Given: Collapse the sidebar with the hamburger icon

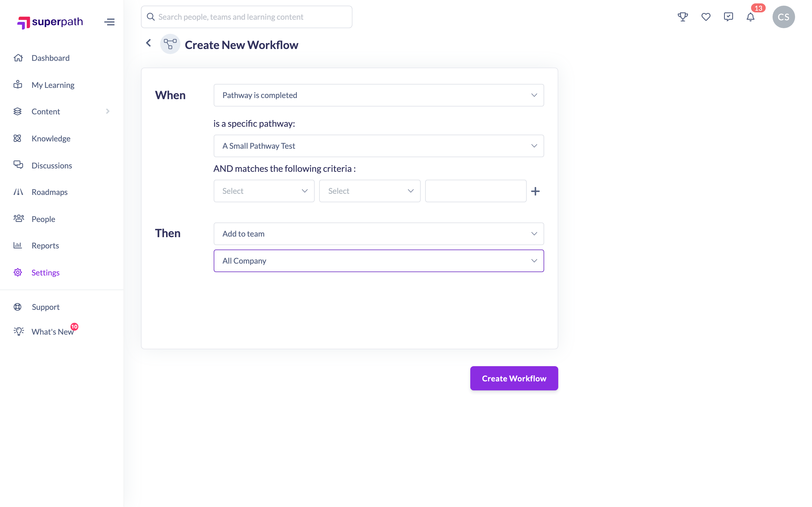Looking at the screenshot, I should pos(109,22).
